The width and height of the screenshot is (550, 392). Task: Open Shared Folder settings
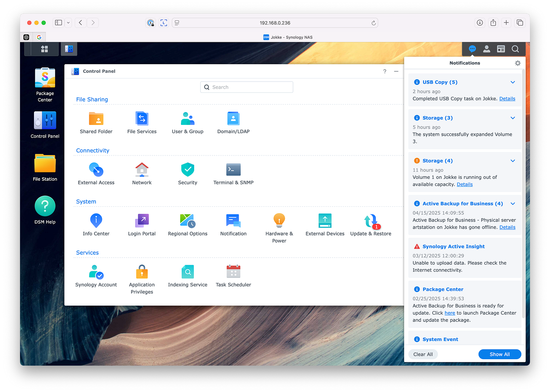pos(96,123)
